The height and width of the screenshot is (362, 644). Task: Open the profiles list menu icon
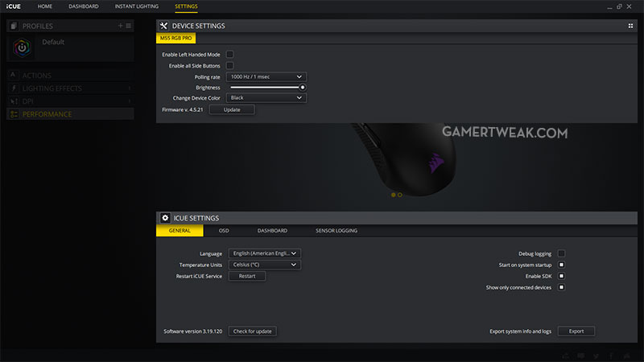128,26
